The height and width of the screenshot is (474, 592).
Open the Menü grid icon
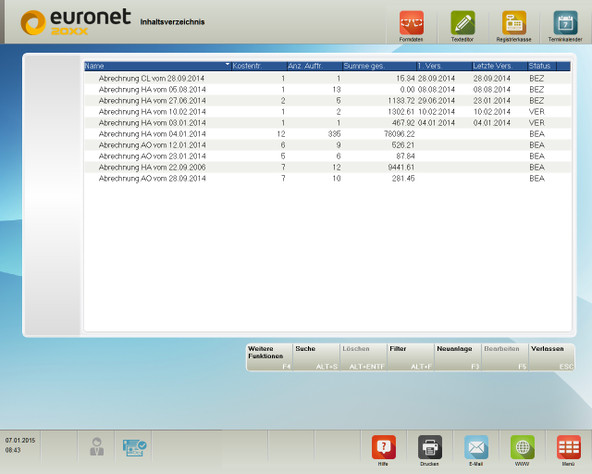[569, 447]
